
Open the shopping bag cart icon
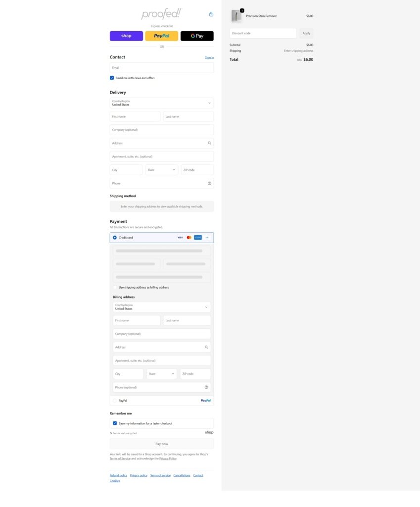coord(211,14)
